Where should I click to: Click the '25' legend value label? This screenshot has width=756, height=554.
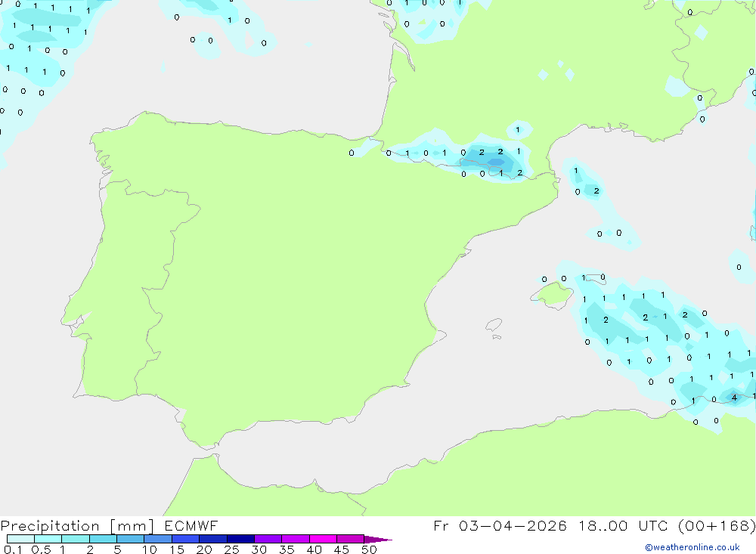[231, 549]
